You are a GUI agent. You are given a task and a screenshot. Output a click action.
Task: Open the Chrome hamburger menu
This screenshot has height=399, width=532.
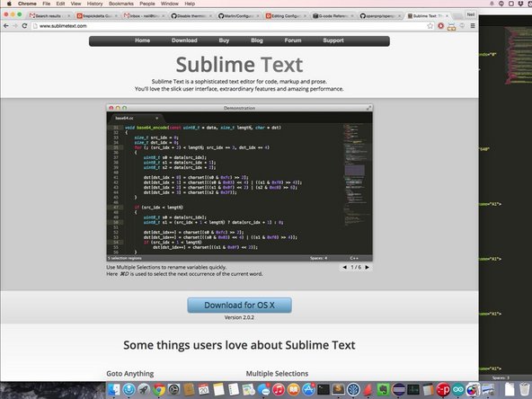473,26
